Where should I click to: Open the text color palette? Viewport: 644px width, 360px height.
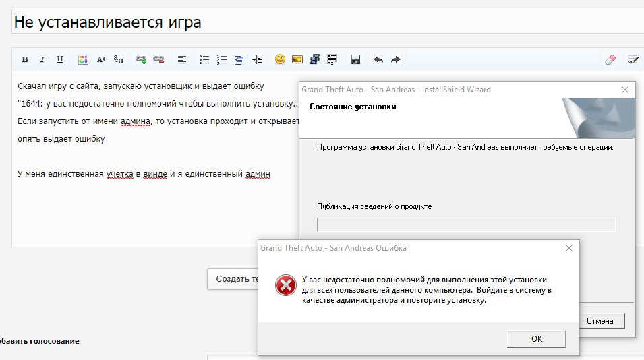point(83,59)
